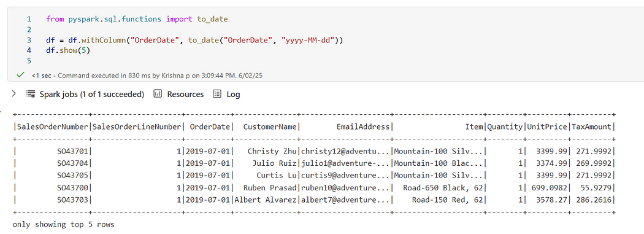Click the OrderDate column header in output
This screenshot has width=644, height=234.
210,127
